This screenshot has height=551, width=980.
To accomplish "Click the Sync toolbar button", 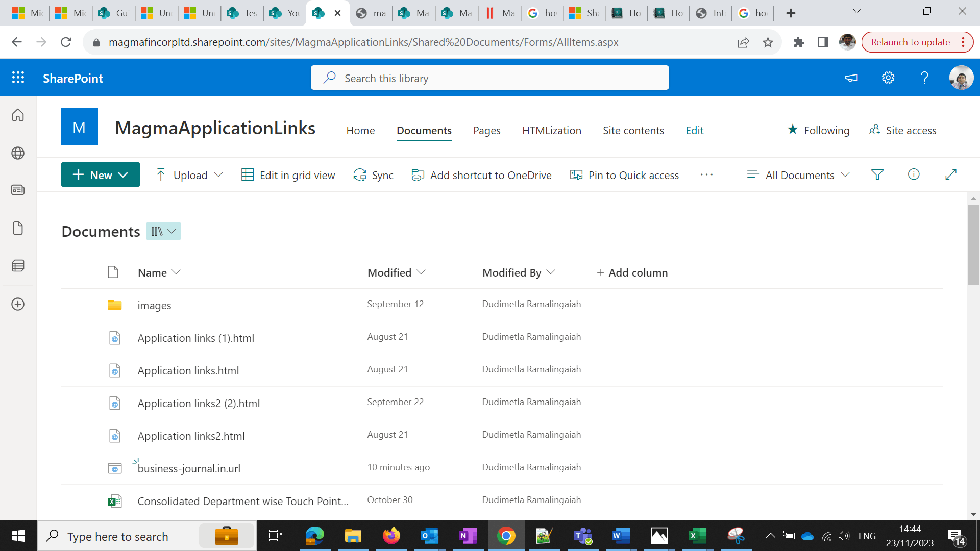I will coord(373,175).
